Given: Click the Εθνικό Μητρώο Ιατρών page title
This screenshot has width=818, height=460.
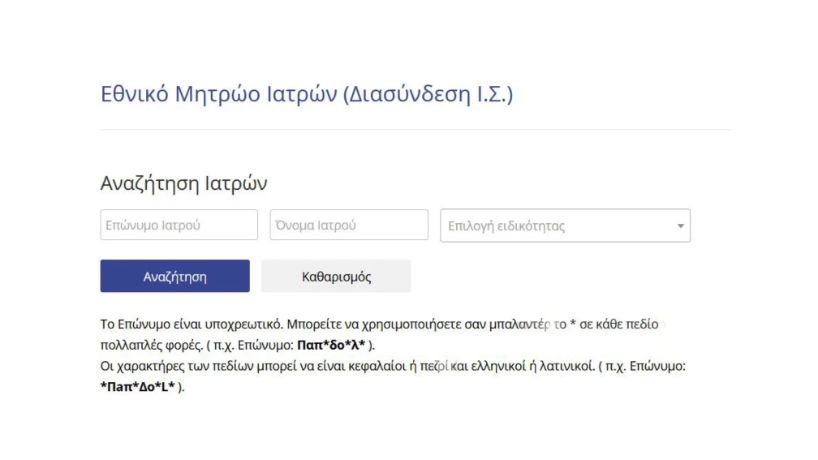Looking at the screenshot, I should pyautogui.click(x=218, y=95).
